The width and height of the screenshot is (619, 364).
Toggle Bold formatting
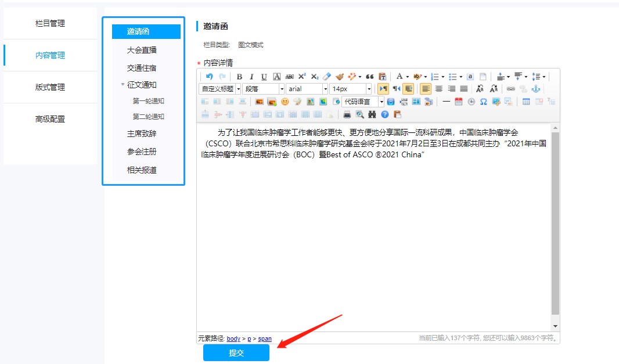[x=239, y=77]
